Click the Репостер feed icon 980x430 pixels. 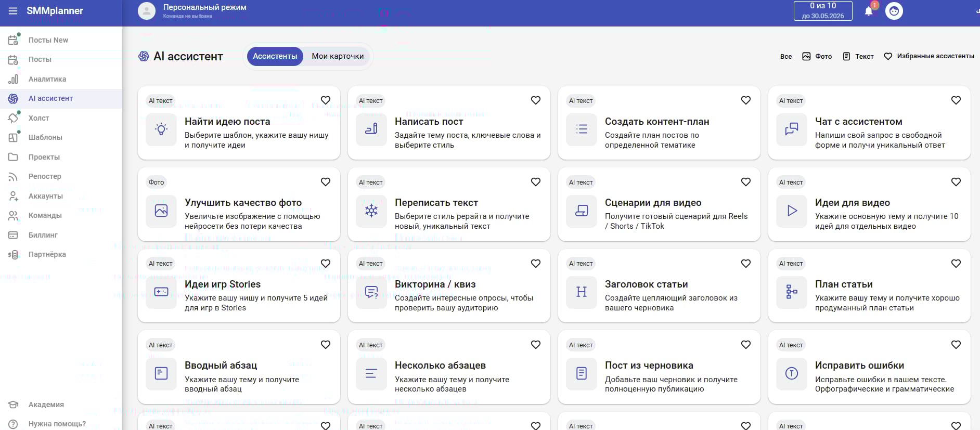tap(14, 176)
